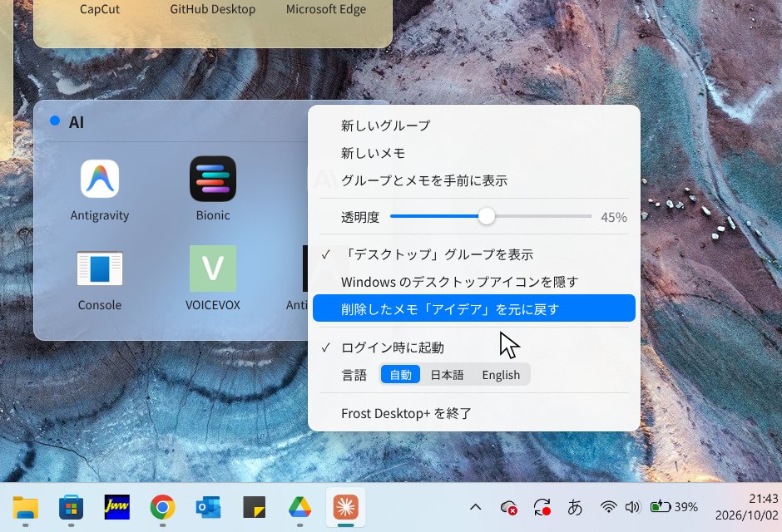
Task: Open the Console shortcut icon
Action: pos(100,268)
